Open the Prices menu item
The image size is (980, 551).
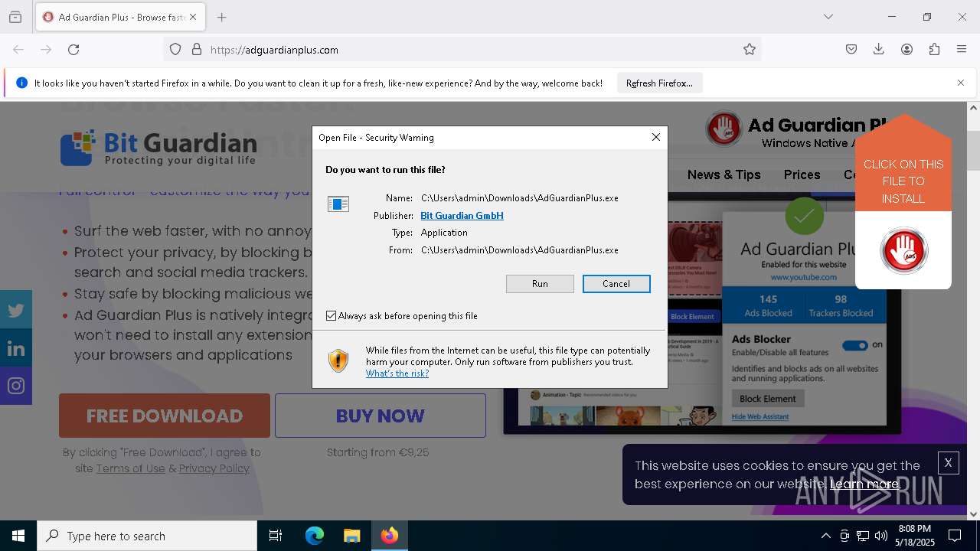pyautogui.click(x=802, y=174)
